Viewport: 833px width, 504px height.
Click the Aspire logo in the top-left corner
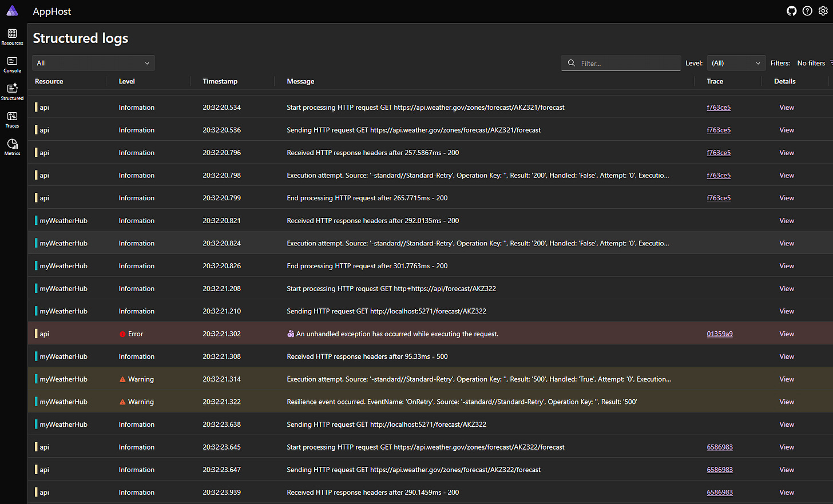click(12, 10)
